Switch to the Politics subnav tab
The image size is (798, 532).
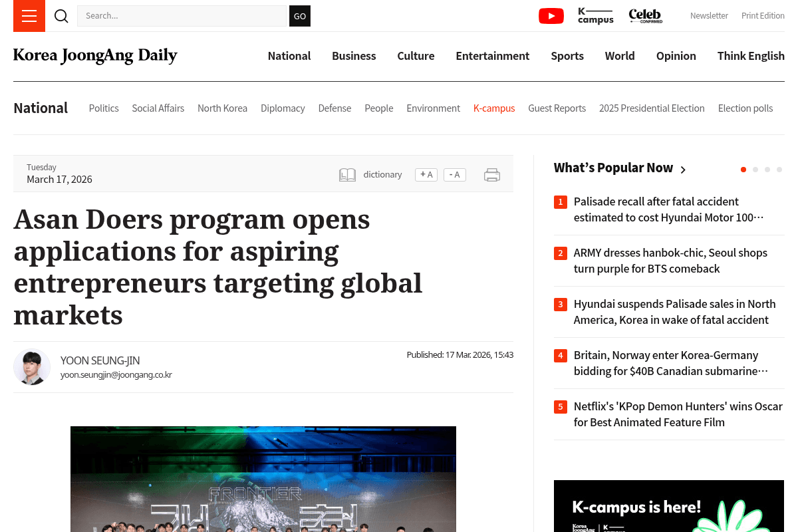pos(104,108)
